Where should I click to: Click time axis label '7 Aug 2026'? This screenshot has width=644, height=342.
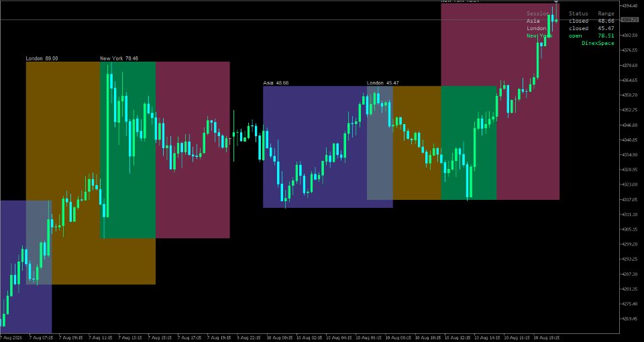coord(11,338)
